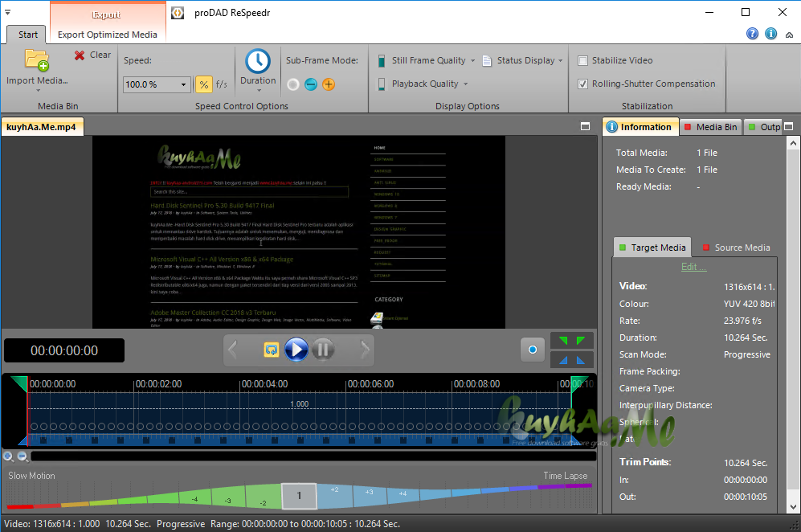Click the Pause button

coord(323,350)
